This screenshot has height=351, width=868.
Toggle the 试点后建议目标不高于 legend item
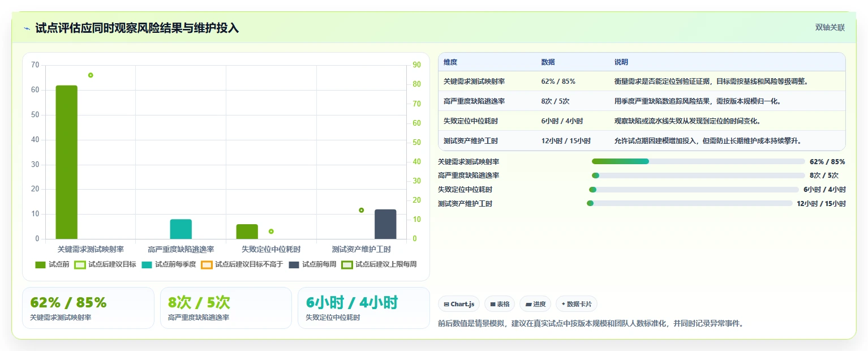pos(242,264)
